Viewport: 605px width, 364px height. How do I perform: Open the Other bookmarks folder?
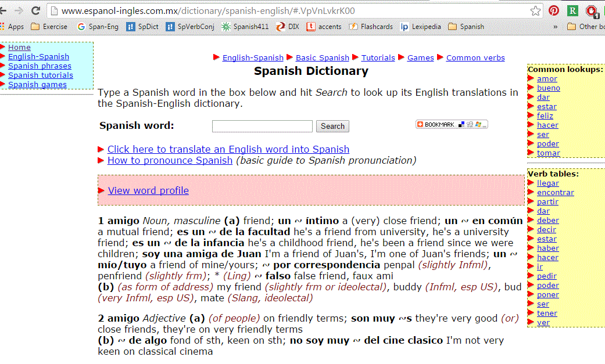click(x=586, y=26)
